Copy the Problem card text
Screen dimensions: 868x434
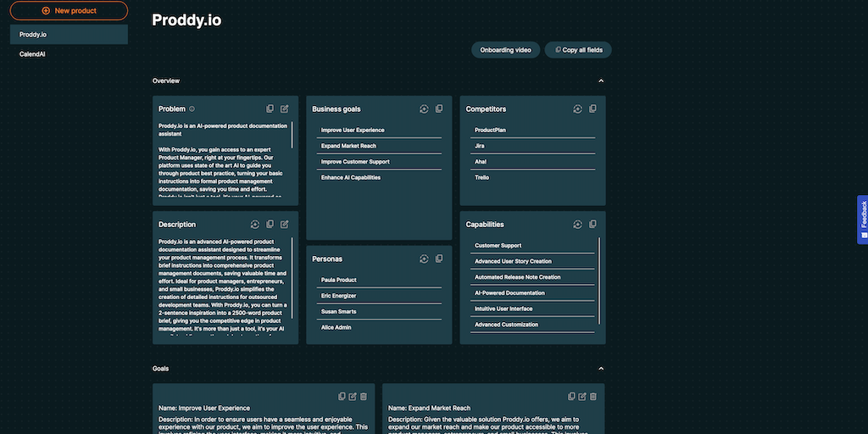click(270, 108)
